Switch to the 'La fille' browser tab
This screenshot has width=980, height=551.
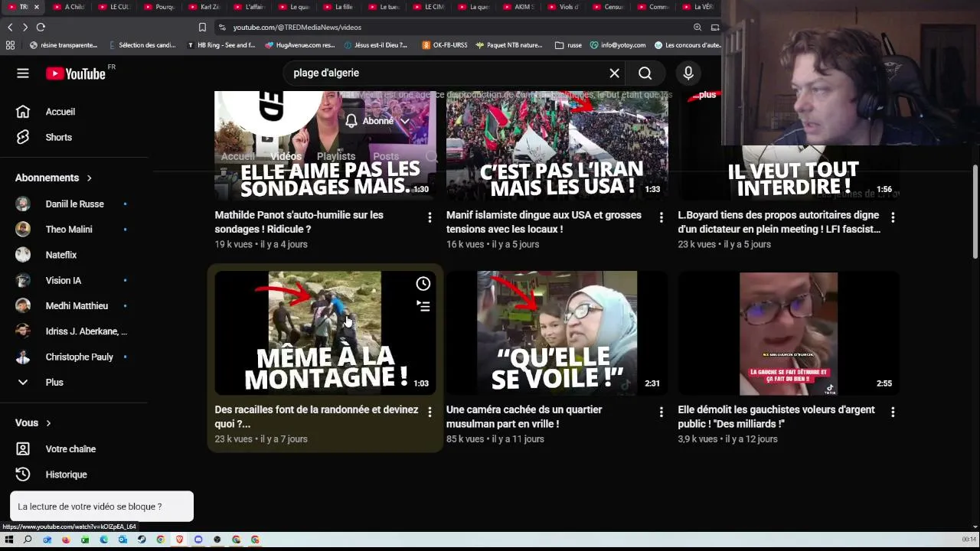coord(338,7)
